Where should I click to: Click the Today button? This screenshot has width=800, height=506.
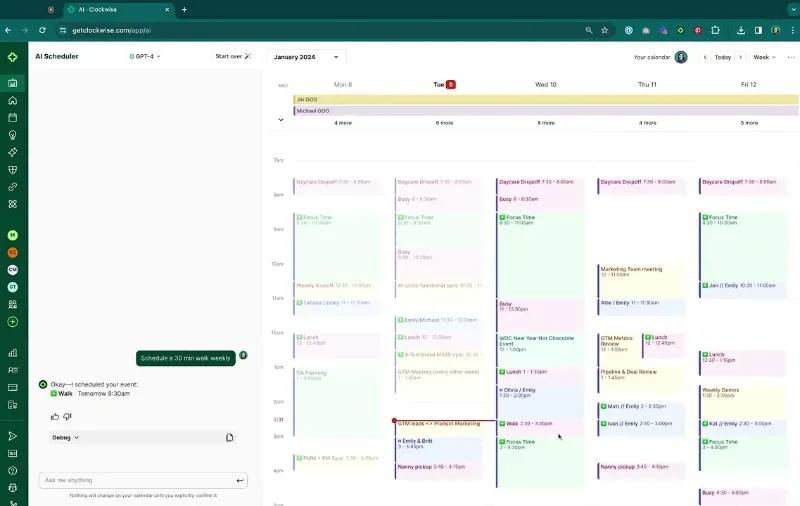click(x=722, y=57)
